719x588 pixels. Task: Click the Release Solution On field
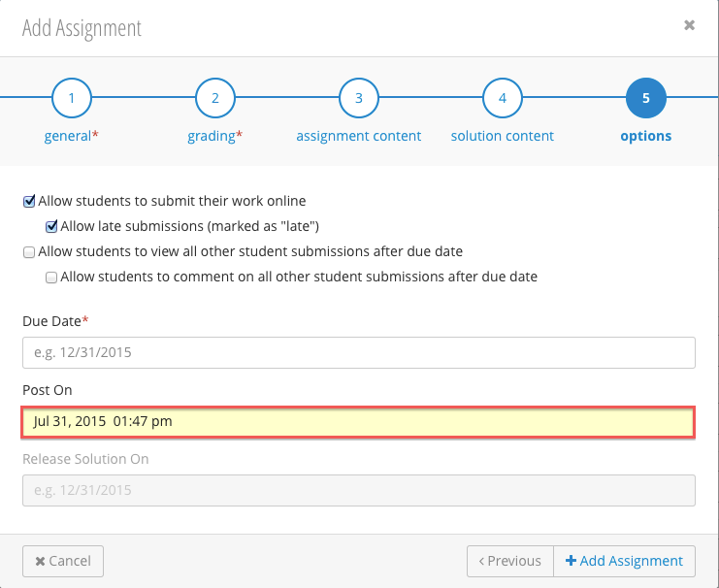pyautogui.click(x=359, y=490)
